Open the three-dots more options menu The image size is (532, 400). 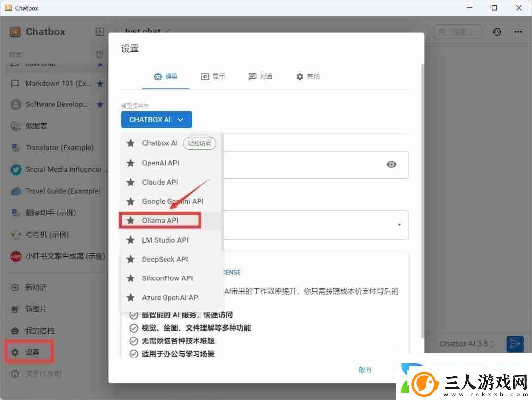click(518, 32)
